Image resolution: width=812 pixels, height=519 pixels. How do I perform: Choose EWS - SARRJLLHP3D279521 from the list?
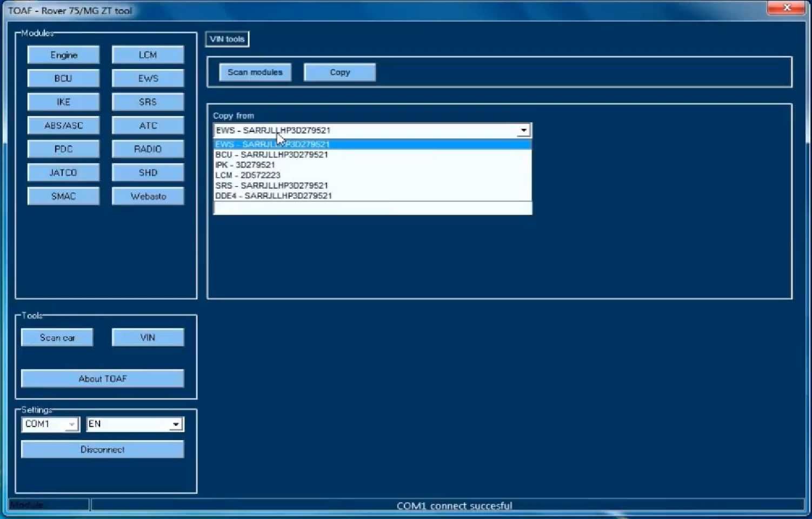(x=372, y=144)
